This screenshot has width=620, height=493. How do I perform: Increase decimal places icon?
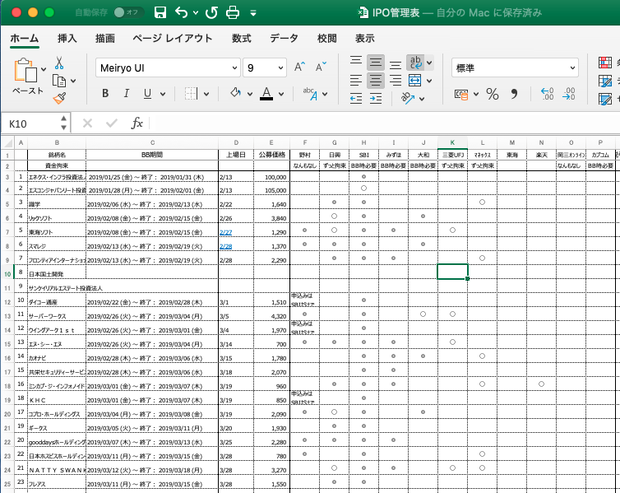547,94
